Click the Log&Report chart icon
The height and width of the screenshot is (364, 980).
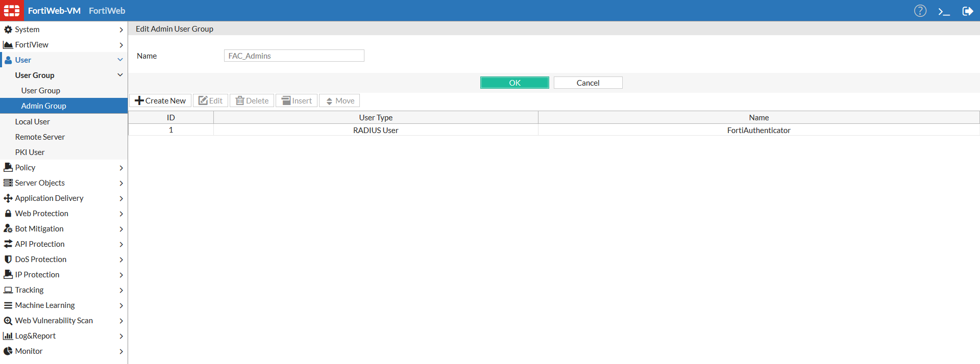click(x=8, y=335)
